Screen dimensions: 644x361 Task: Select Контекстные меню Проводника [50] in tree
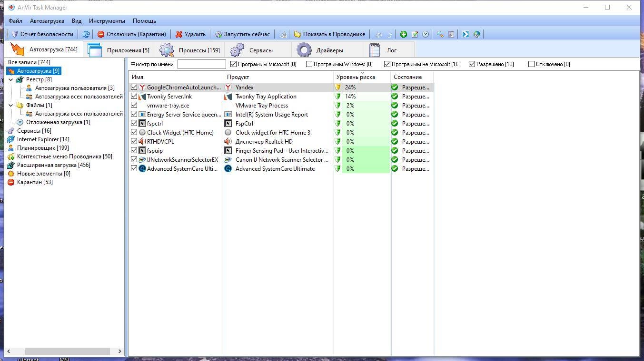pyautogui.click(x=65, y=156)
